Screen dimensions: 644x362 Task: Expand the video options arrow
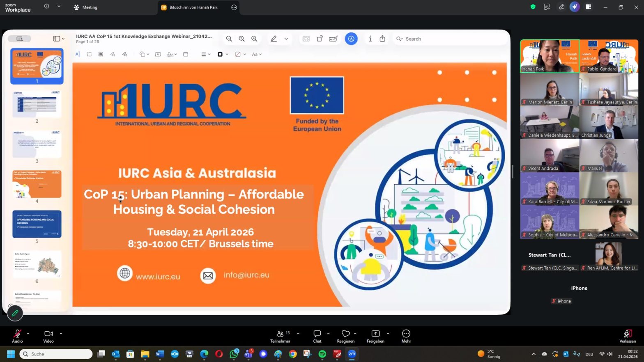tap(61, 333)
